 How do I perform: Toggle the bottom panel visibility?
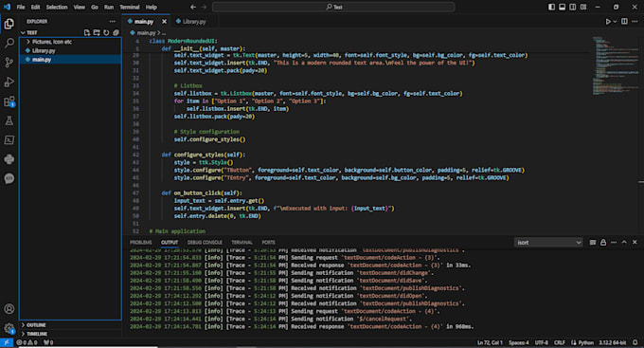pos(563,7)
